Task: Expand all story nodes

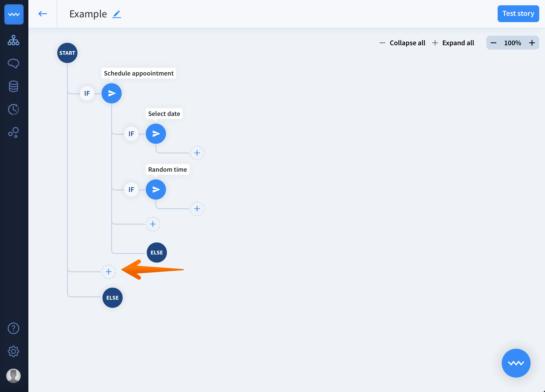Action: (453, 43)
